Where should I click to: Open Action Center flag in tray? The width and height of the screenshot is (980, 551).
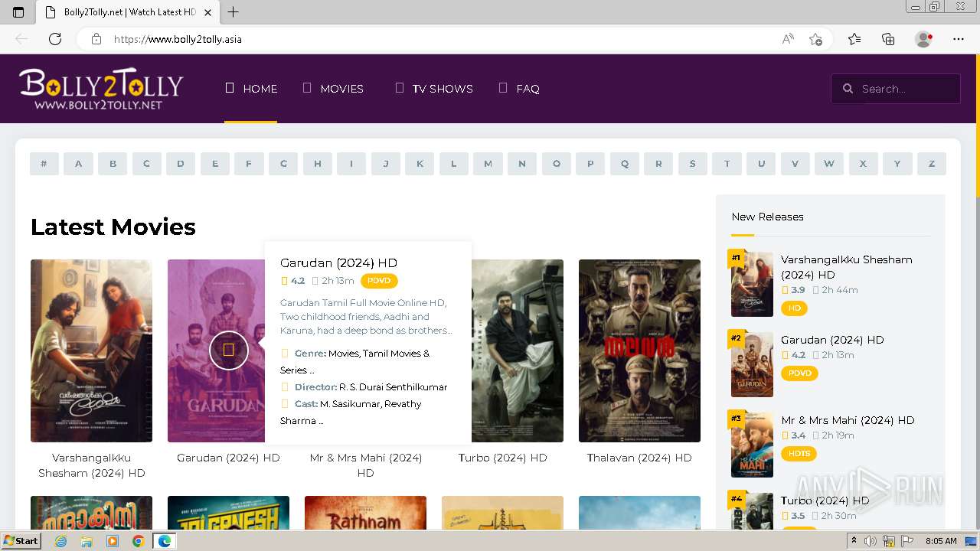pos(906,541)
